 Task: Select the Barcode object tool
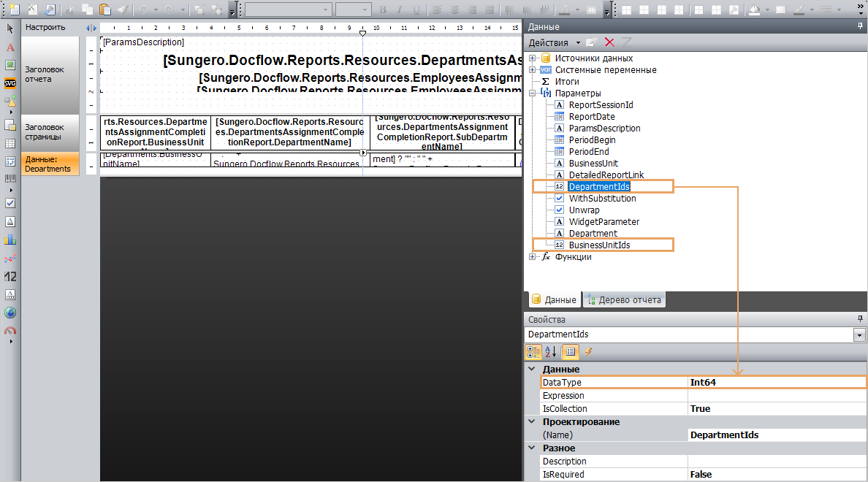(x=10, y=179)
